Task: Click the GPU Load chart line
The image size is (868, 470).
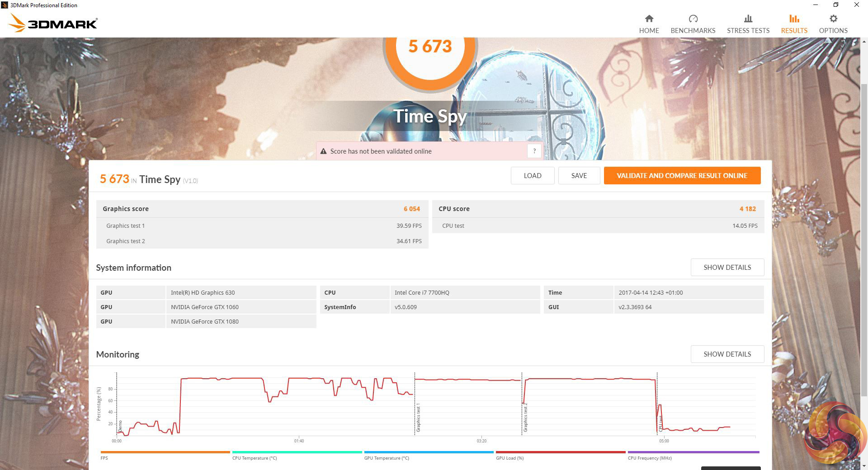Action: pos(468,380)
